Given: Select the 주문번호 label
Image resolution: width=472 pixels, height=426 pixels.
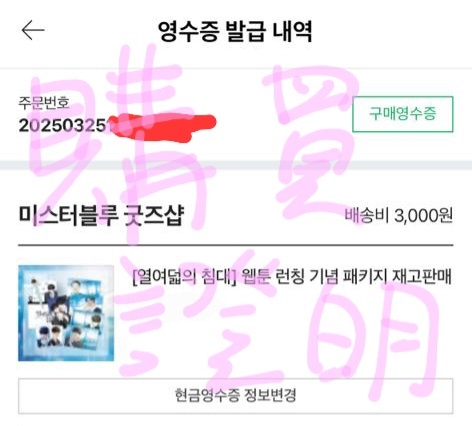Looking at the screenshot, I should (44, 103).
